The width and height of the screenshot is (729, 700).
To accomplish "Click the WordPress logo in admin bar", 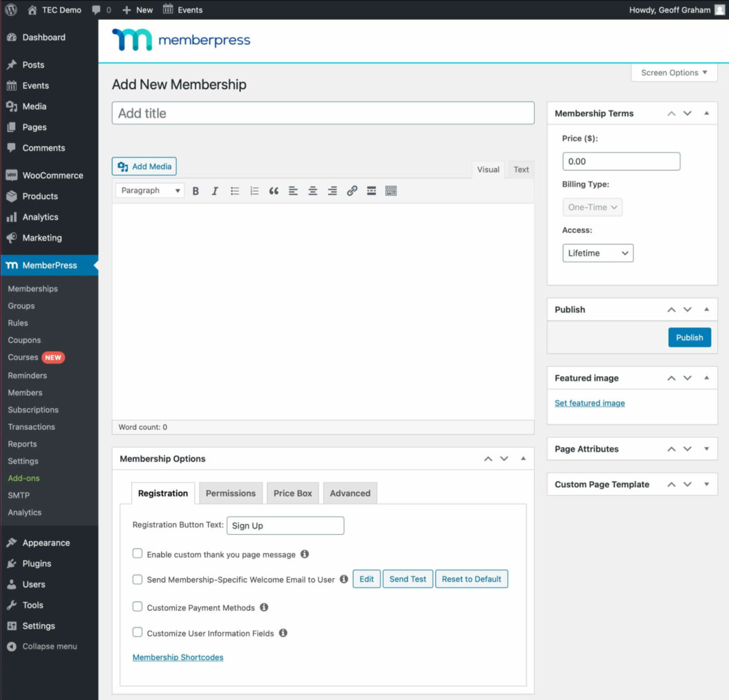I will point(11,10).
